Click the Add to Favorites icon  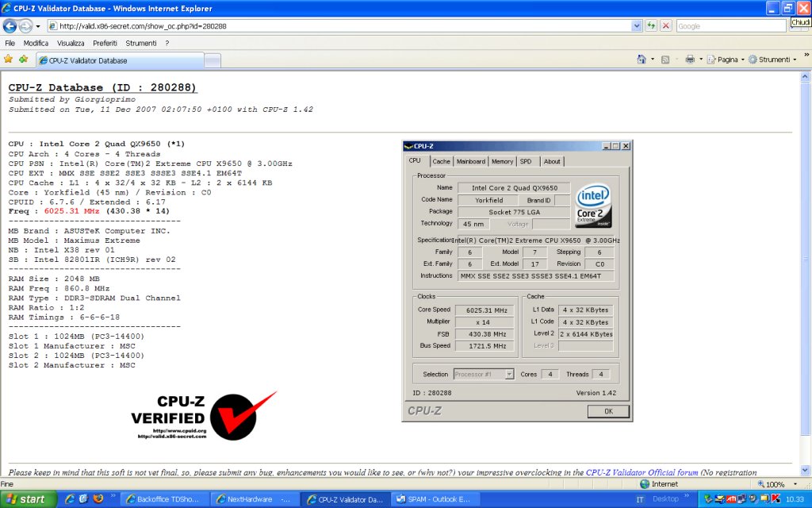(x=23, y=60)
